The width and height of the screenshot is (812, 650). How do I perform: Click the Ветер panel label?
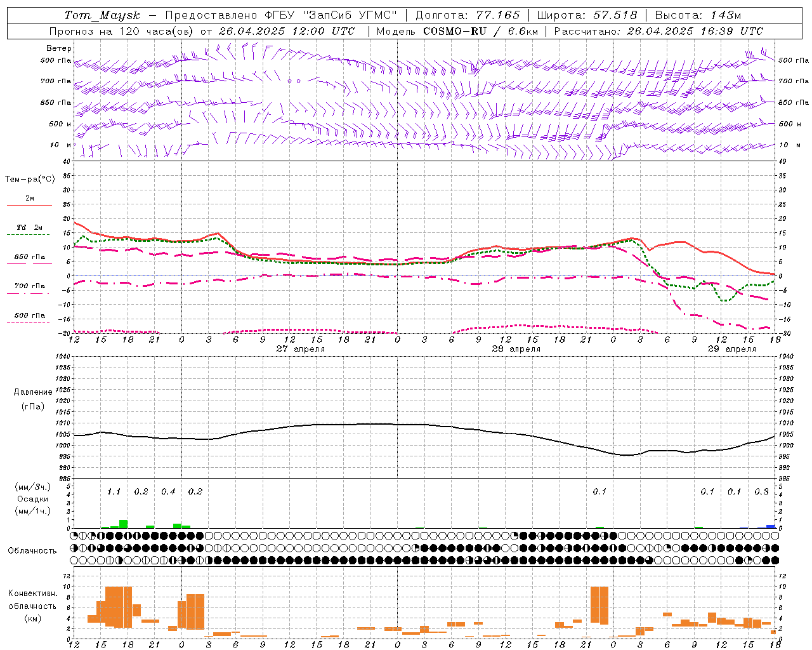click(x=59, y=48)
